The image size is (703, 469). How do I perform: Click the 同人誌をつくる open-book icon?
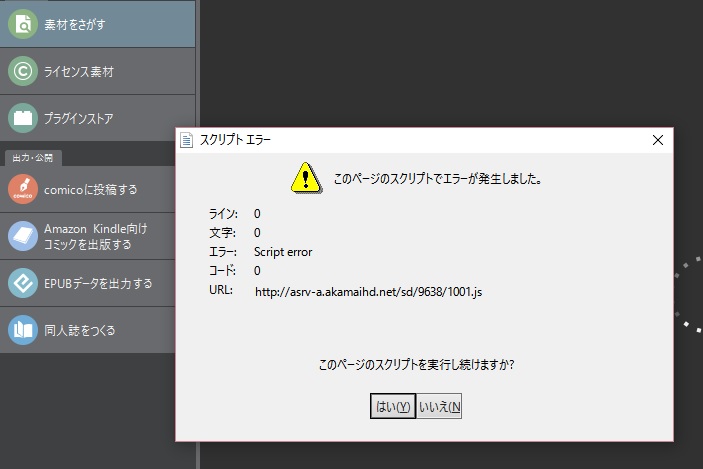tap(23, 330)
